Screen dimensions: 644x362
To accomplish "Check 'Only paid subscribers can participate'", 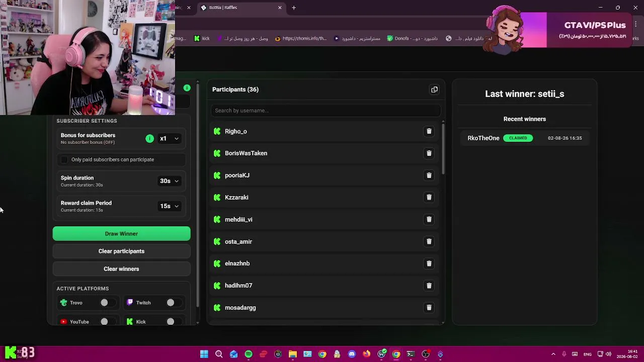I will [64, 160].
